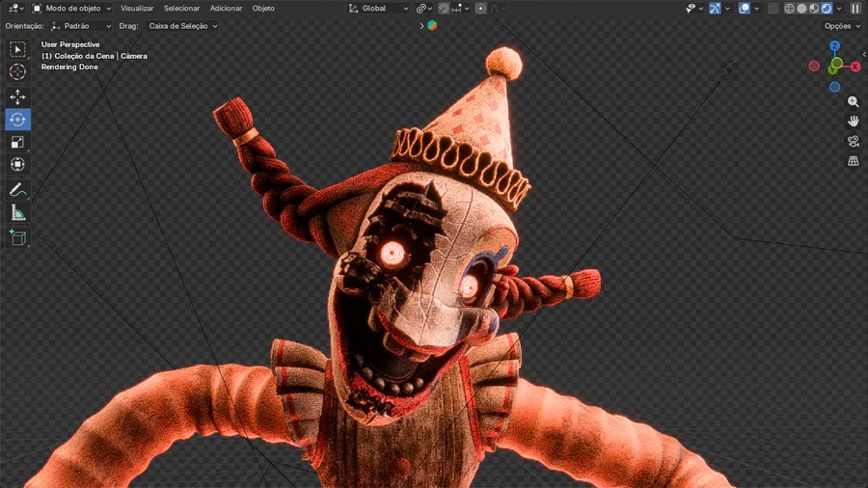Screen dimensions: 868x488
Task: Switch to rendered viewport shading
Action: tap(827, 9)
